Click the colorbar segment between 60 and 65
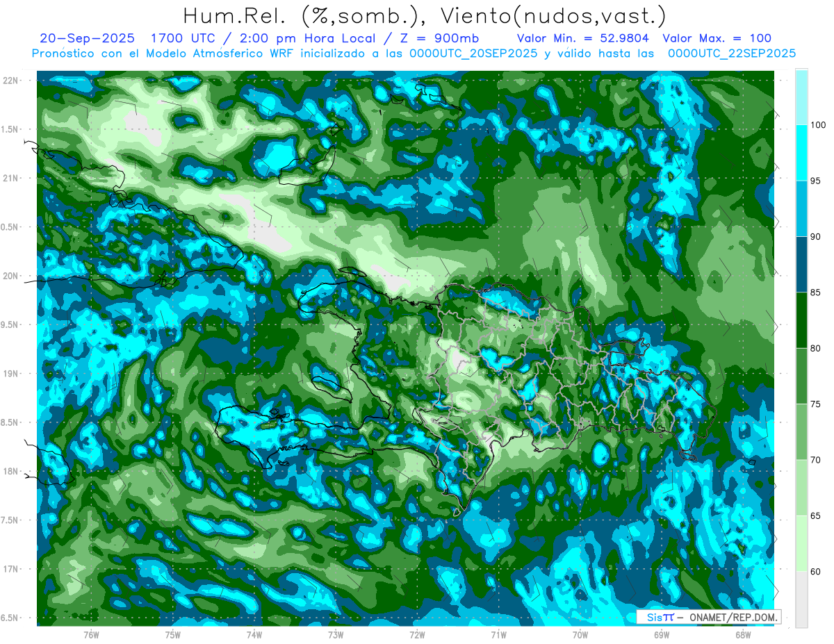Image resolution: width=834 pixels, height=644 pixels. [x=801, y=543]
